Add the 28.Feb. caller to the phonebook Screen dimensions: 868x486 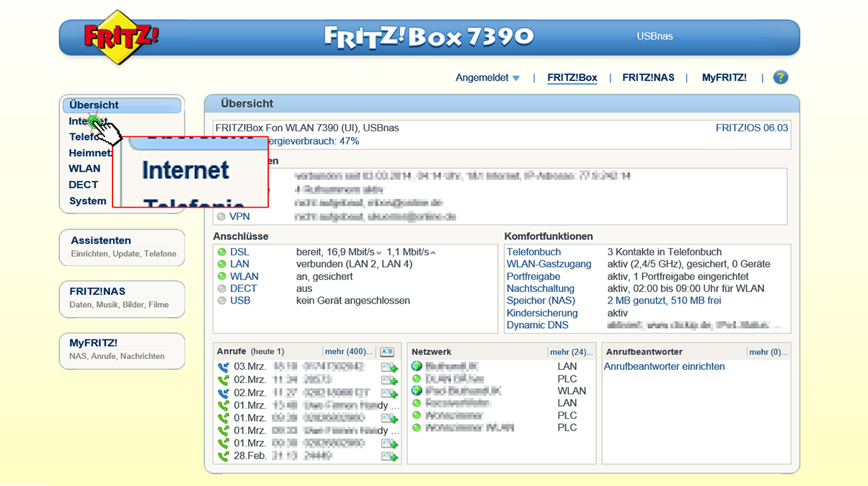(389, 456)
